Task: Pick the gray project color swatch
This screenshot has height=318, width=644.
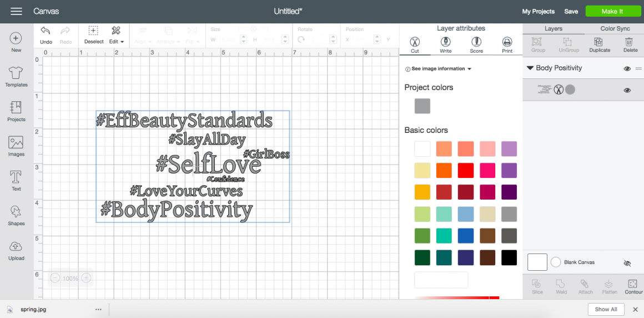Action: pyautogui.click(x=422, y=106)
